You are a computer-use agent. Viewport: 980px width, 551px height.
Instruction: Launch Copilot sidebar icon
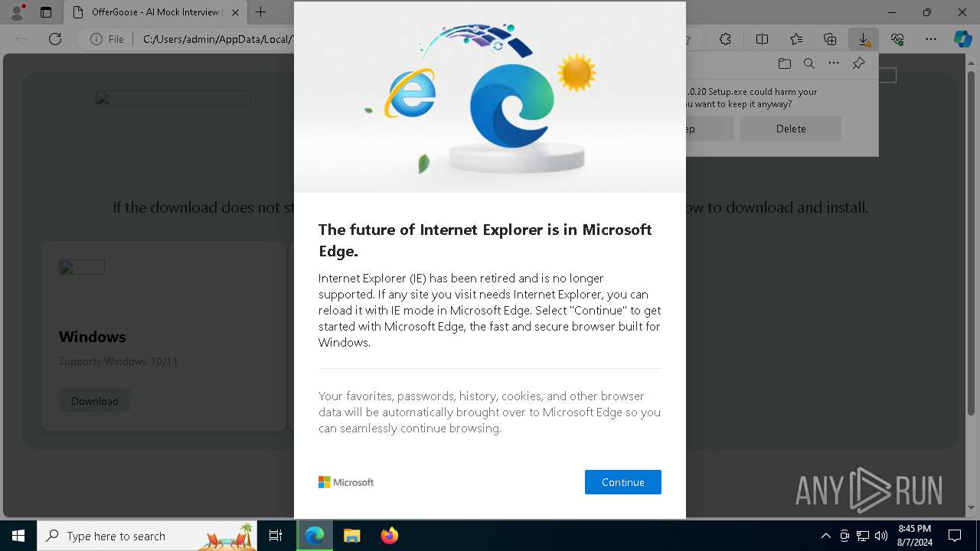[x=962, y=39]
